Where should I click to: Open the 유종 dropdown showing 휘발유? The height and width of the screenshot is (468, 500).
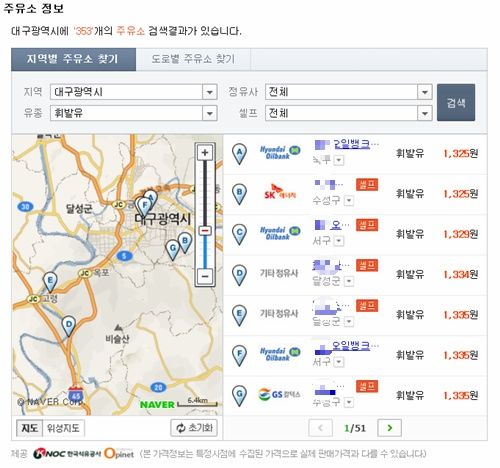point(134,113)
